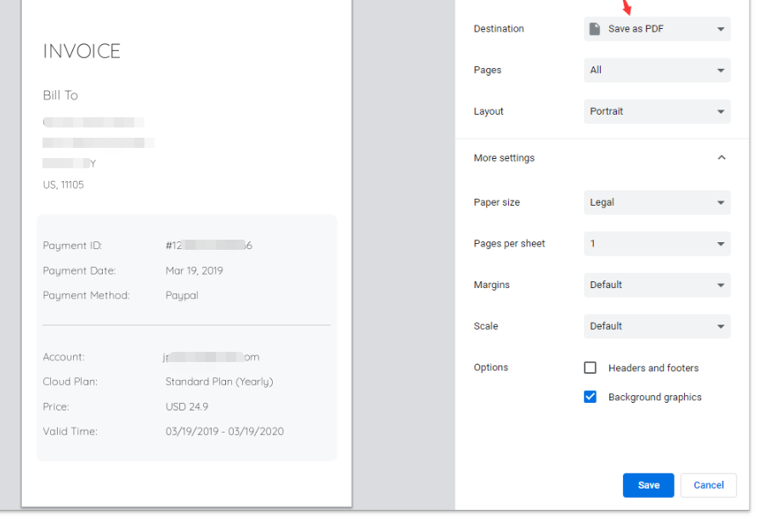Click the 'Paypal' payment method value

182,296
